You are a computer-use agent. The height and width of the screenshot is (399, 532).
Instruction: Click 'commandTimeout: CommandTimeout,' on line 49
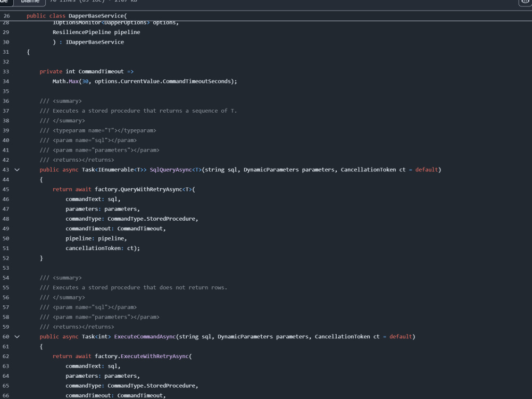click(115, 229)
